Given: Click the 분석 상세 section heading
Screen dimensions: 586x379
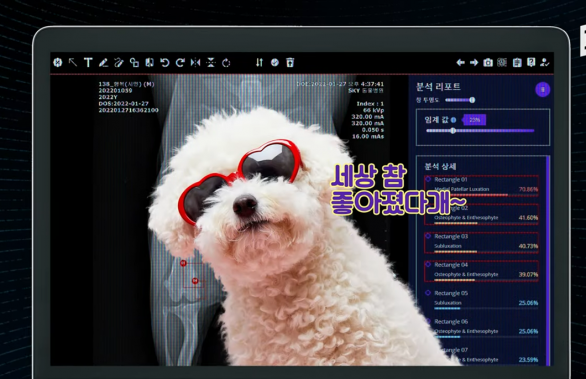Looking at the screenshot, I should (440, 167).
